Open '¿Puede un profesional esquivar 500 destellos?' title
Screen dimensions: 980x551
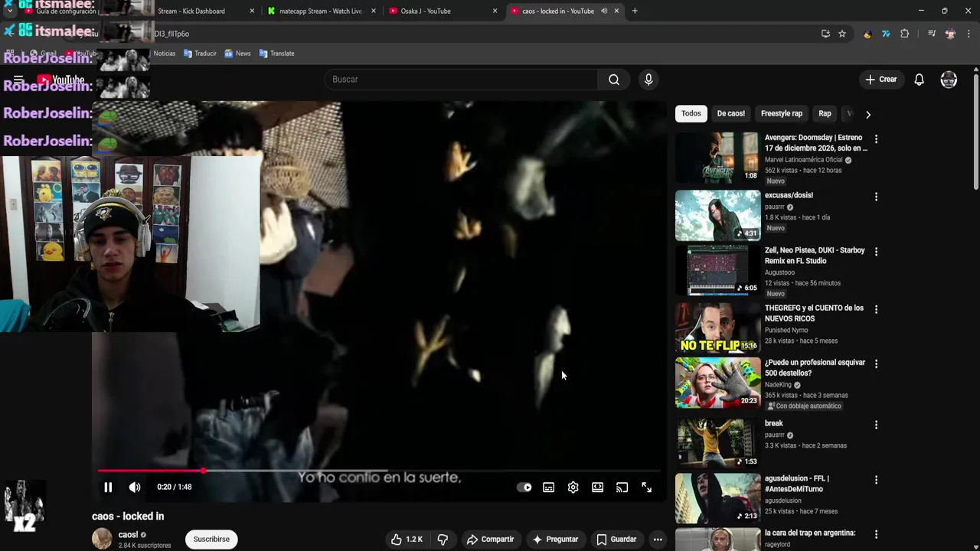(x=815, y=368)
